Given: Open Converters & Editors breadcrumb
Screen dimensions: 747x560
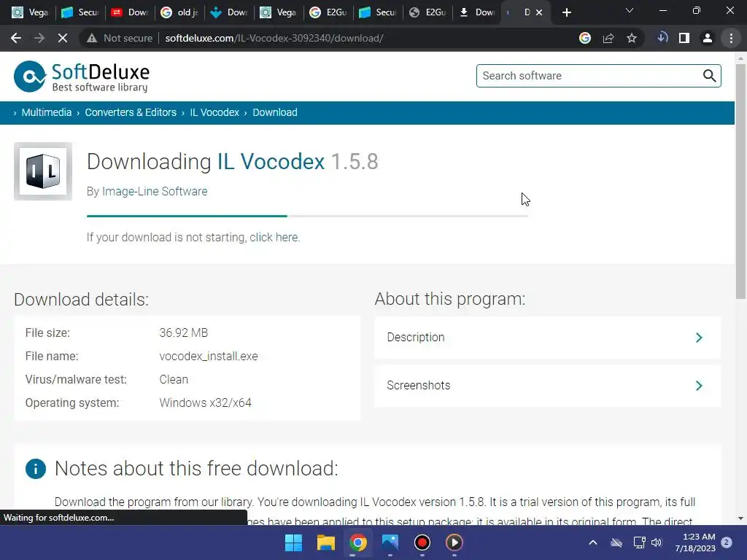Looking at the screenshot, I should (131, 112).
